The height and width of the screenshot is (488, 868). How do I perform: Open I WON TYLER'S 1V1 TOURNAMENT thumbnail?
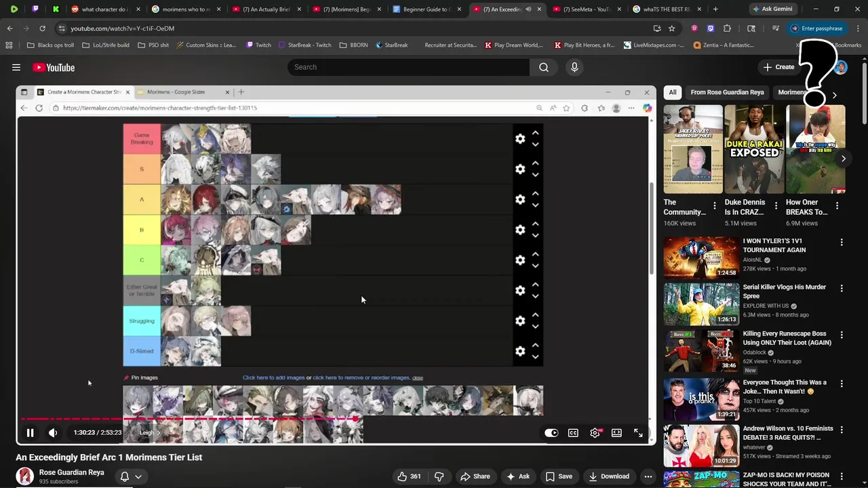point(701,258)
